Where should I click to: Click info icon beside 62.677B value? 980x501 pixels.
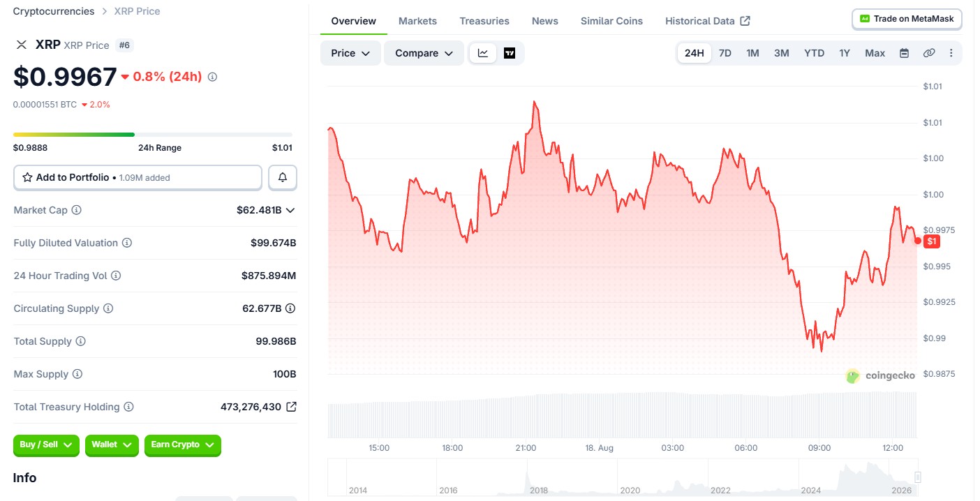pos(290,308)
